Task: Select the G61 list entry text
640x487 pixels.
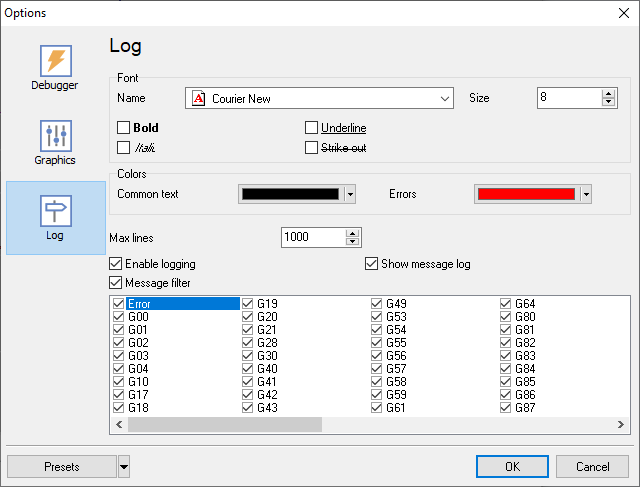Action: click(x=396, y=407)
